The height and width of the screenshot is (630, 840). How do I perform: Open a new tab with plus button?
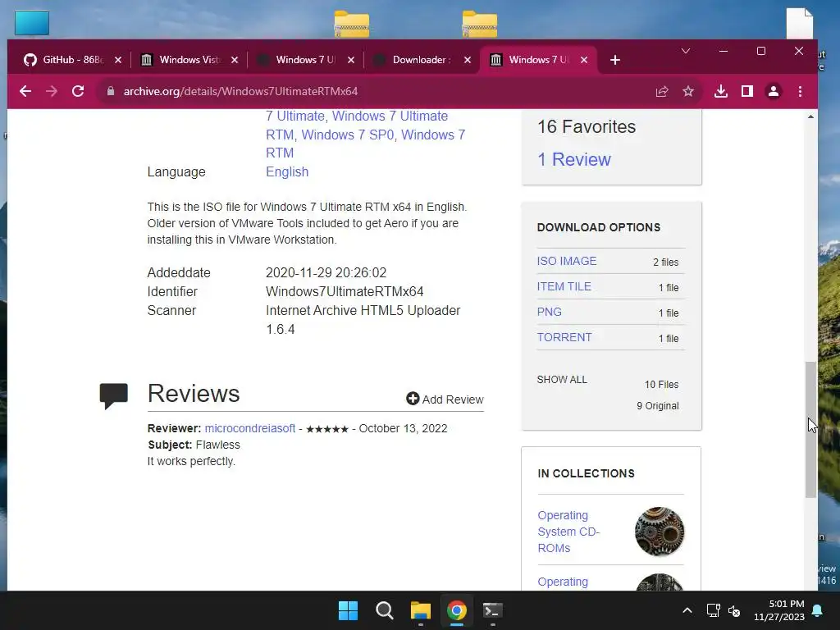click(615, 60)
